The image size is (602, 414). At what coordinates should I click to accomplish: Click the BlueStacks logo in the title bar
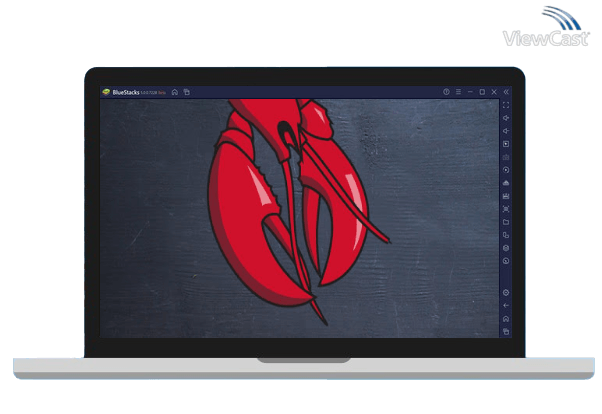tap(106, 92)
